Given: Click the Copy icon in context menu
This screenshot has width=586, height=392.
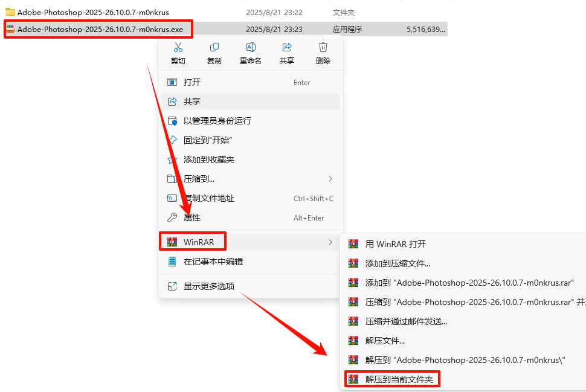Looking at the screenshot, I should click(x=214, y=47).
